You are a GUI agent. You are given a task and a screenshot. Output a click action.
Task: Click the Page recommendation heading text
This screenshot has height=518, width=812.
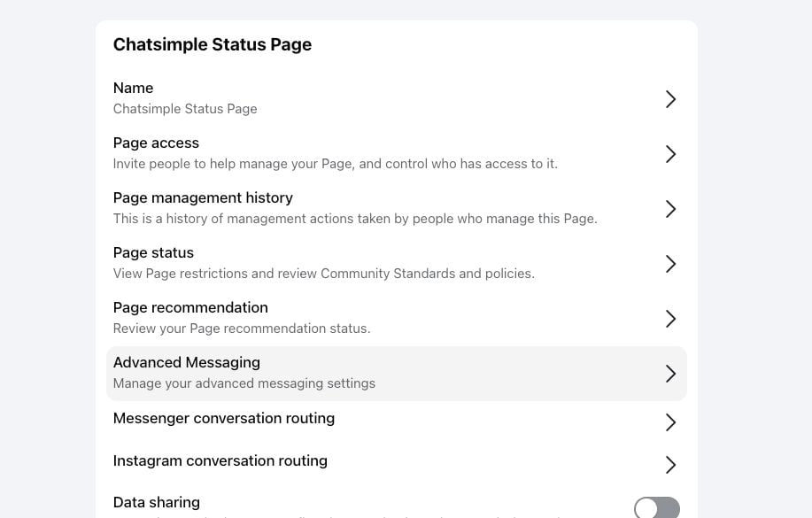190,308
